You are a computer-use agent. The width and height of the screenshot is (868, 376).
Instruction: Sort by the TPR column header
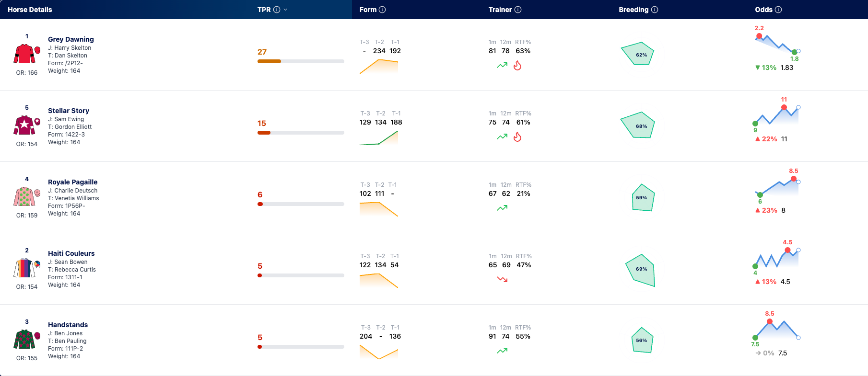coord(264,10)
